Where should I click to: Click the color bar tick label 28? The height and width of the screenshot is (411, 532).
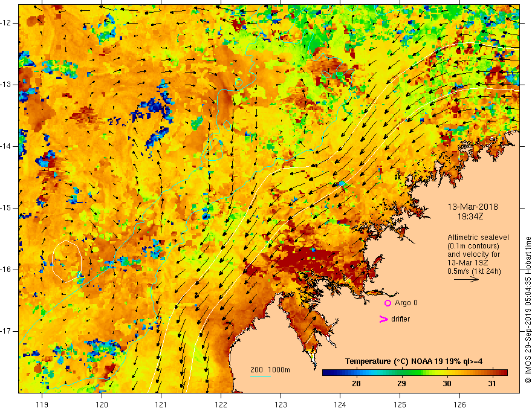point(356,384)
